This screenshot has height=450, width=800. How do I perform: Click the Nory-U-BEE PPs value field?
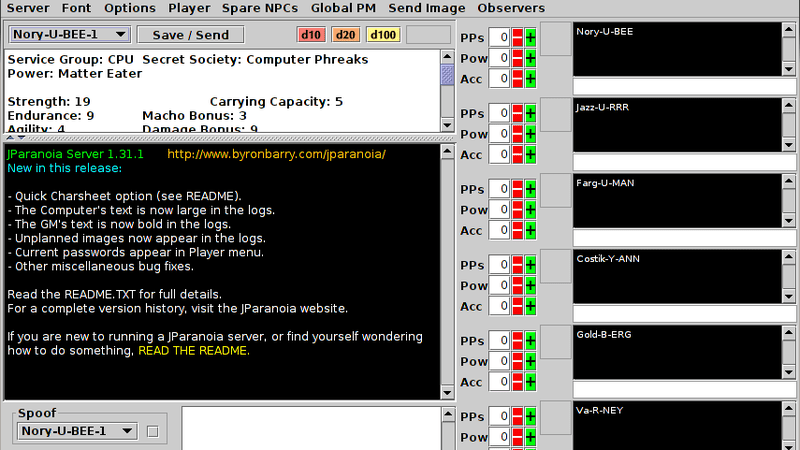pyautogui.click(x=499, y=37)
